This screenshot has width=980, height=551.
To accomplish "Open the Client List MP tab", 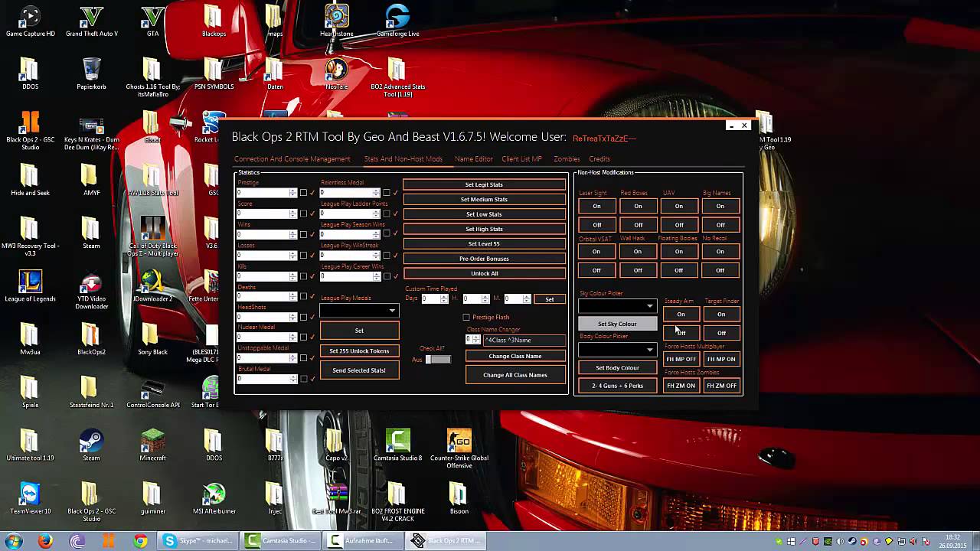I will click(x=521, y=159).
